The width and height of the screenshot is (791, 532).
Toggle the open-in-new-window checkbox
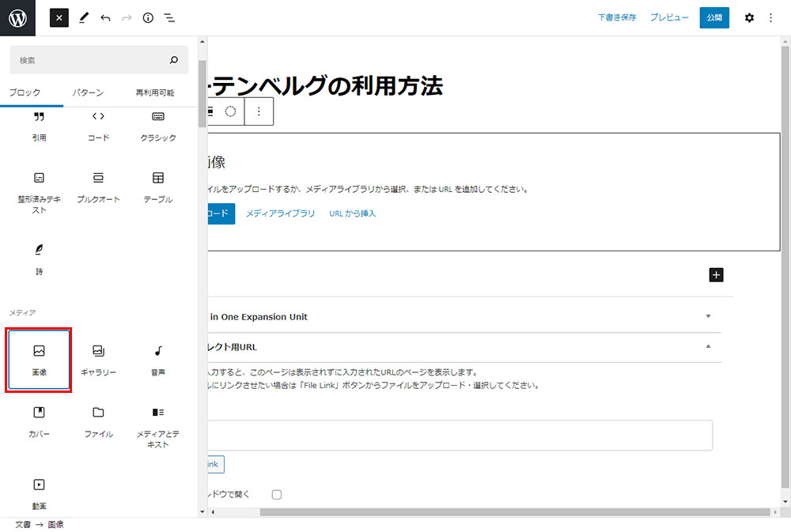click(277, 495)
